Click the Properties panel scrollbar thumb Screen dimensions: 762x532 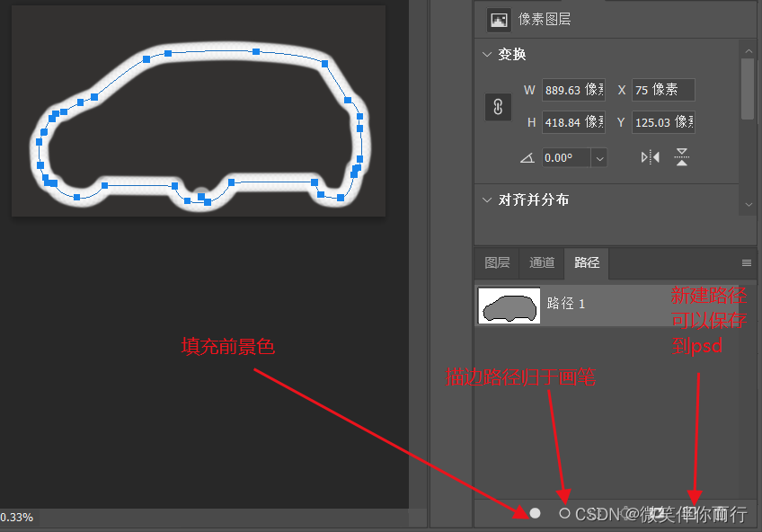(x=748, y=89)
